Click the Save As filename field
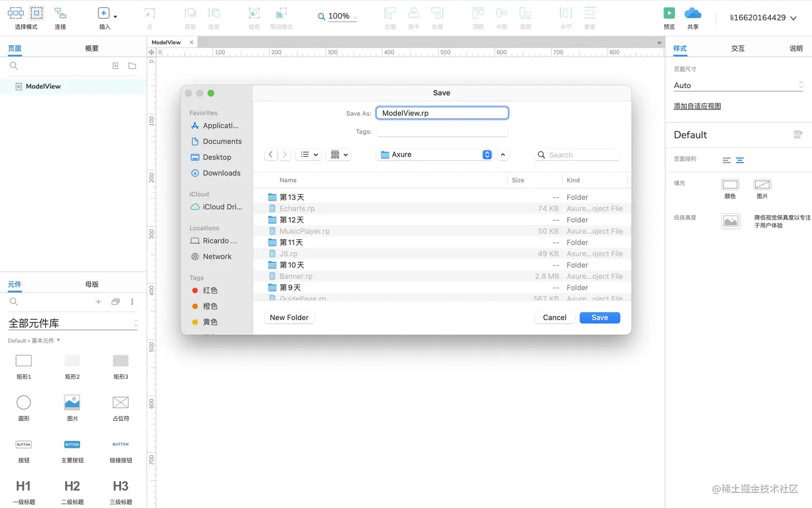The image size is (812, 508). pyautogui.click(x=442, y=113)
